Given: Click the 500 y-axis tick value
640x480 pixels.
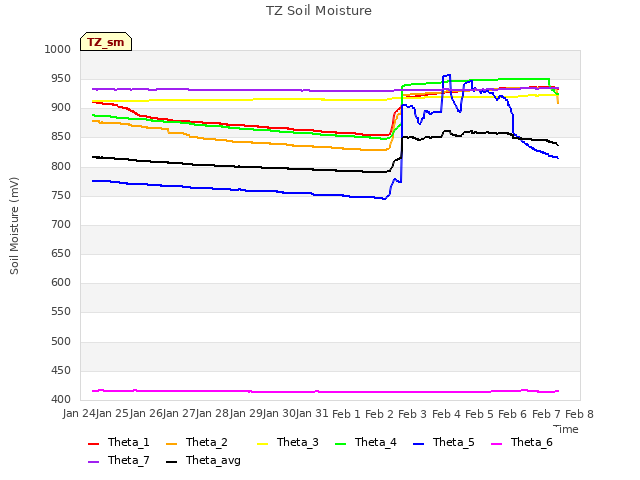Looking at the screenshot, I should click(61, 341).
